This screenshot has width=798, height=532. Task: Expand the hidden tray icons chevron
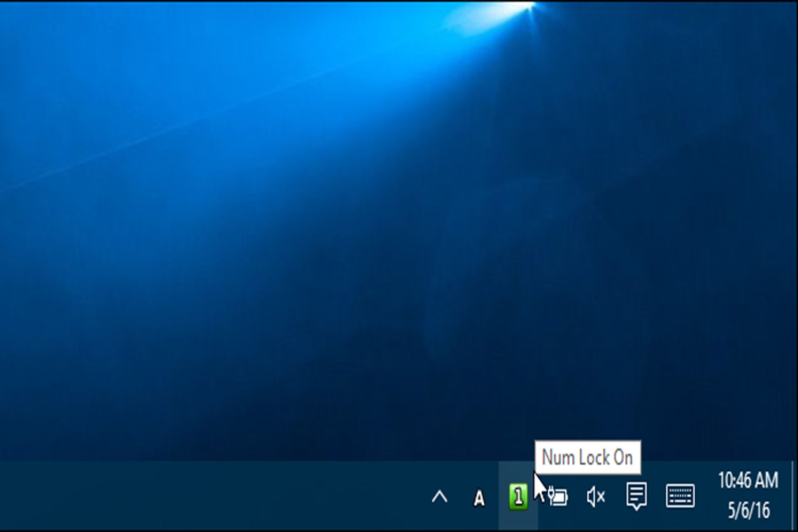439,497
